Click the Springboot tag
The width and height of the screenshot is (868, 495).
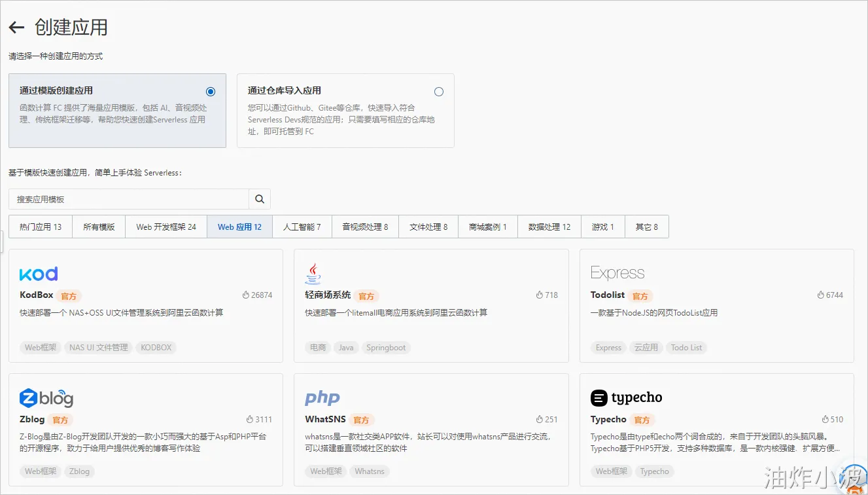[x=386, y=348]
